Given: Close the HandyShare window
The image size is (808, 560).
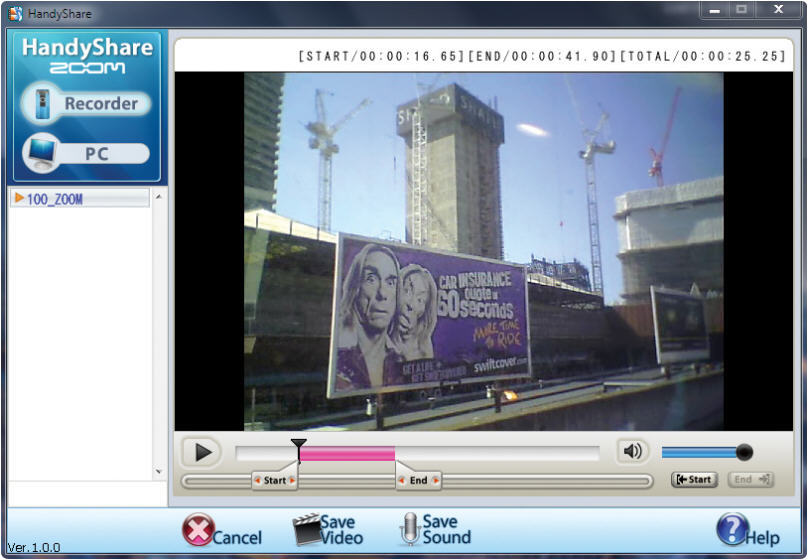Looking at the screenshot, I should point(779,10).
